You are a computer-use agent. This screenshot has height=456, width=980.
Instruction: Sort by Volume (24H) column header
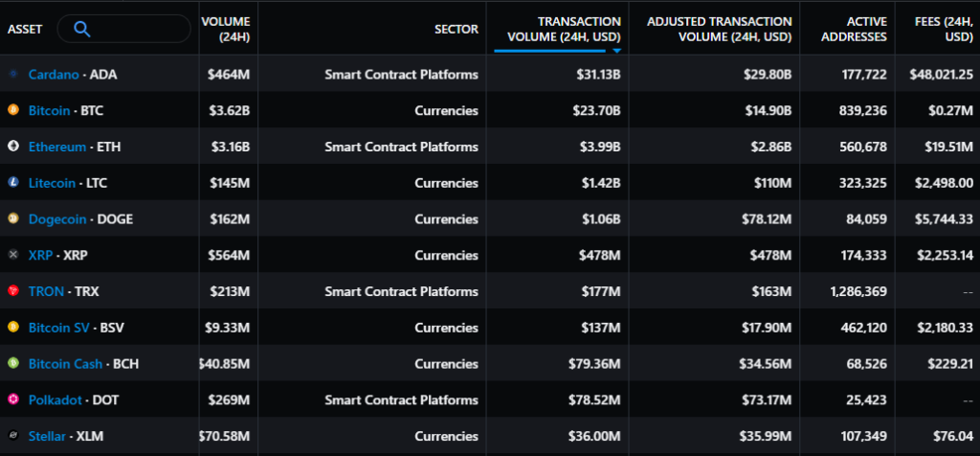226,30
